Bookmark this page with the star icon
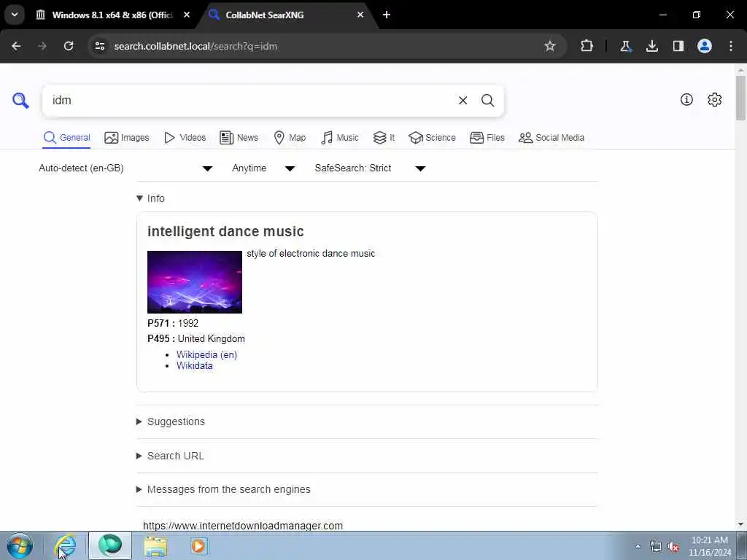The height and width of the screenshot is (560, 747). point(550,46)
